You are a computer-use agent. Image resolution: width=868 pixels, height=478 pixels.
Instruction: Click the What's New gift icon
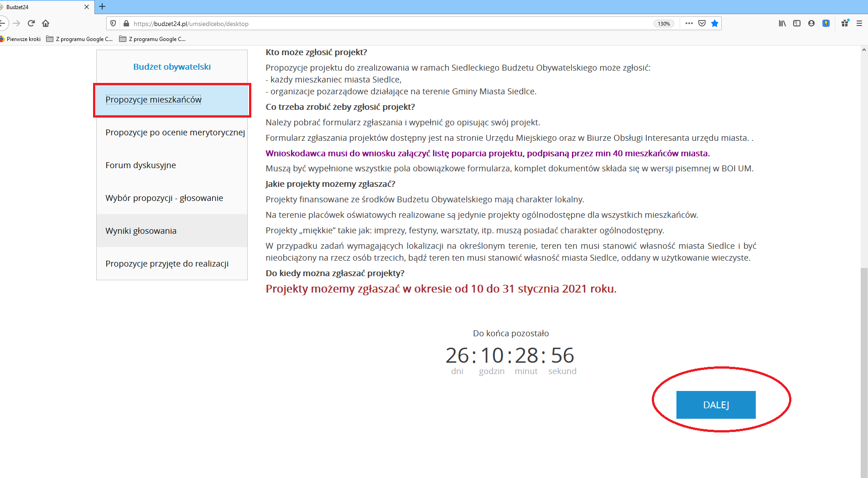[845, 23]
